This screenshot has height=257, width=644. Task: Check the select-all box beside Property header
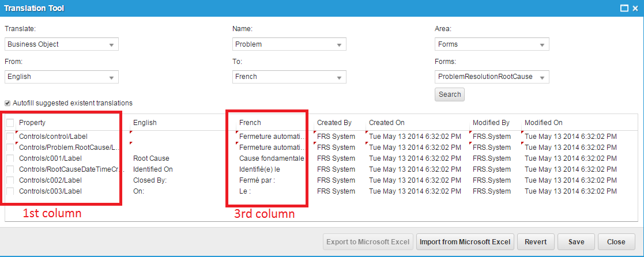pos(10,123)
